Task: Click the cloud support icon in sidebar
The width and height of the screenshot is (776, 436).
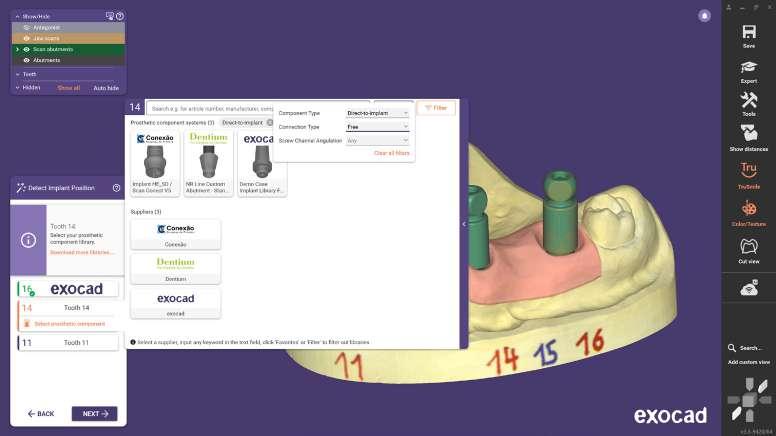Action: pos(749,287)
